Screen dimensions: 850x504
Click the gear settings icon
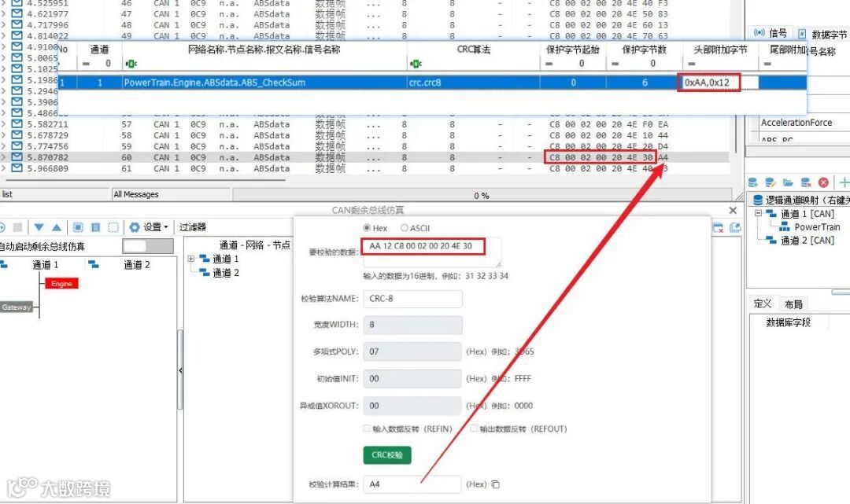135,227
